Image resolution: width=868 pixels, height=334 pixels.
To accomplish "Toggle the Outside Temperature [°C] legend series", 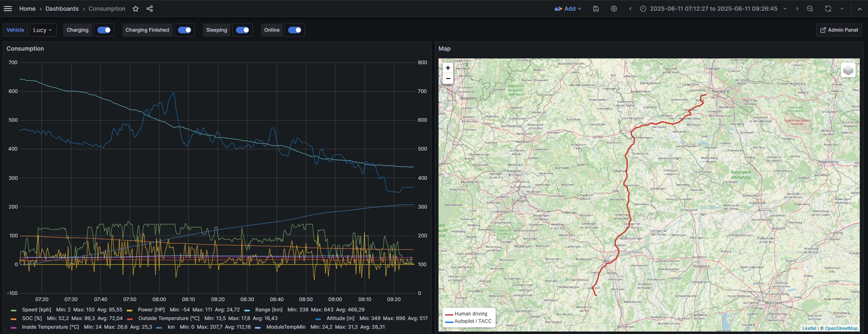I will 169,318.
